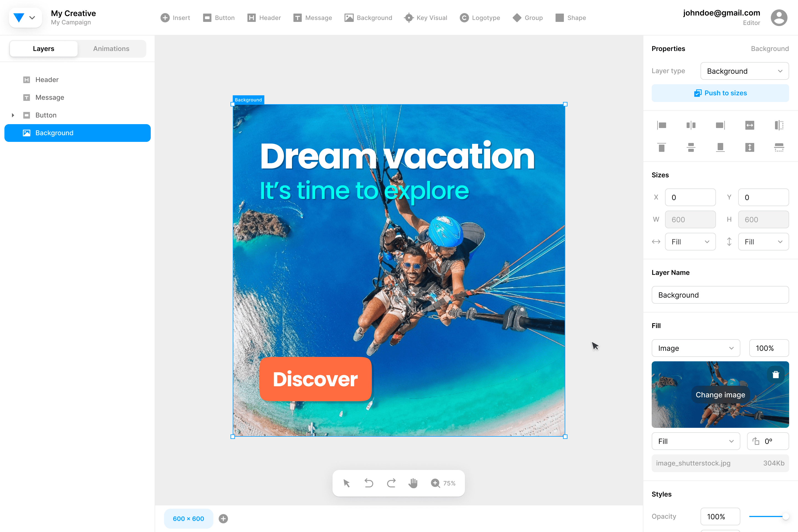Click the zoom magnifier icon
This screenshot has height=532, width=798.
(435, 483)
